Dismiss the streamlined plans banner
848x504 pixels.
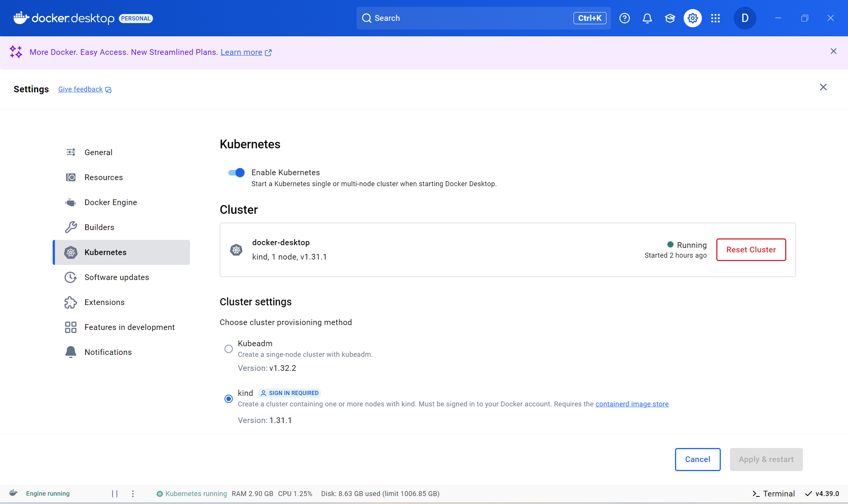point(834,51)
